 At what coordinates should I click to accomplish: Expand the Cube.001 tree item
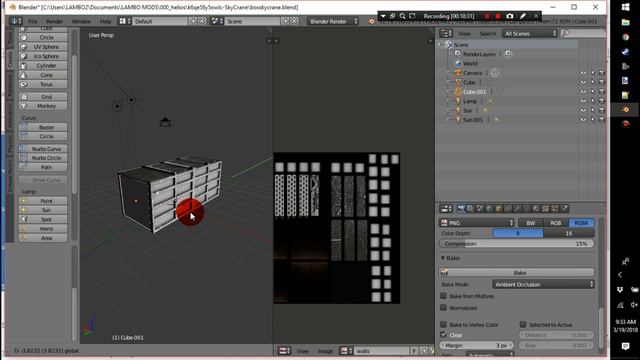449,92
